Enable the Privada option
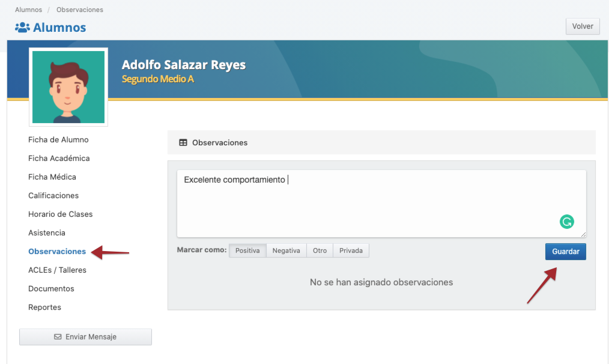 [351, 250]
